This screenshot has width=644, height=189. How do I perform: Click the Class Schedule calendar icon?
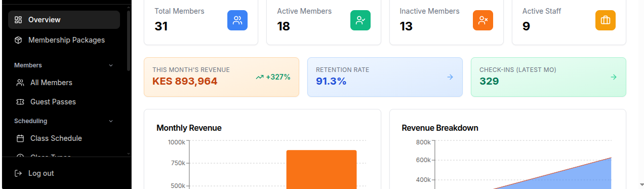20,138
